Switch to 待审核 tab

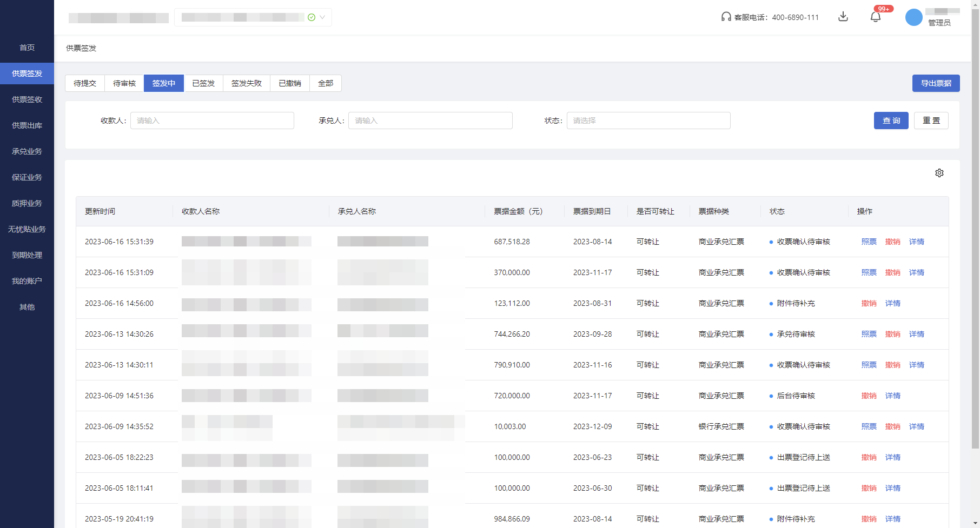tap(124, 83)
